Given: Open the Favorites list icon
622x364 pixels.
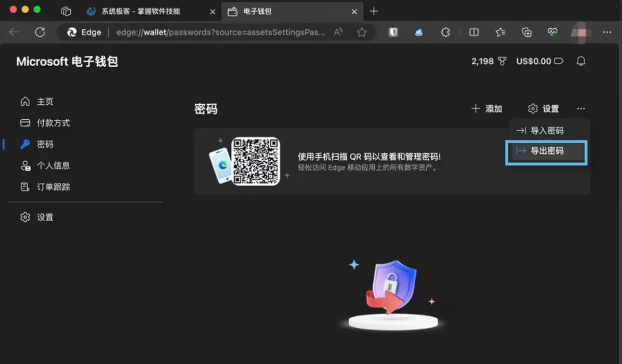Looking at the screenshot, I should (500, 32).
